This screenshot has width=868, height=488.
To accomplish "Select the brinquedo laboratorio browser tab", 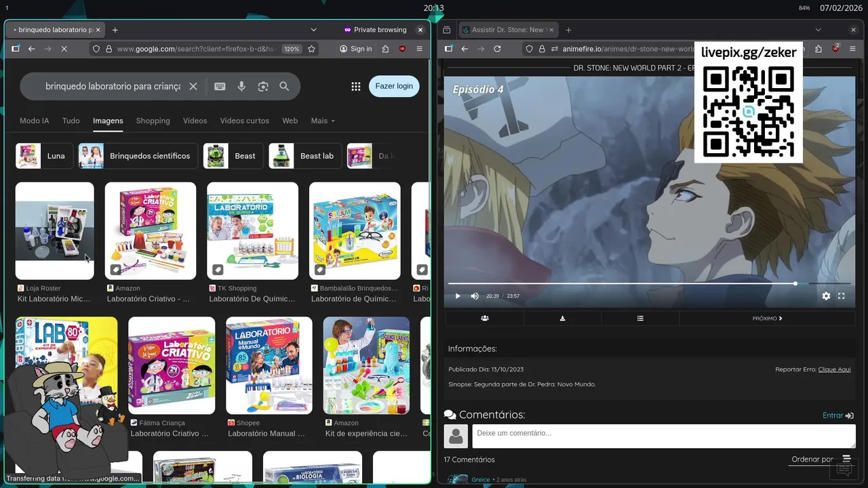I will pos(54,30).
